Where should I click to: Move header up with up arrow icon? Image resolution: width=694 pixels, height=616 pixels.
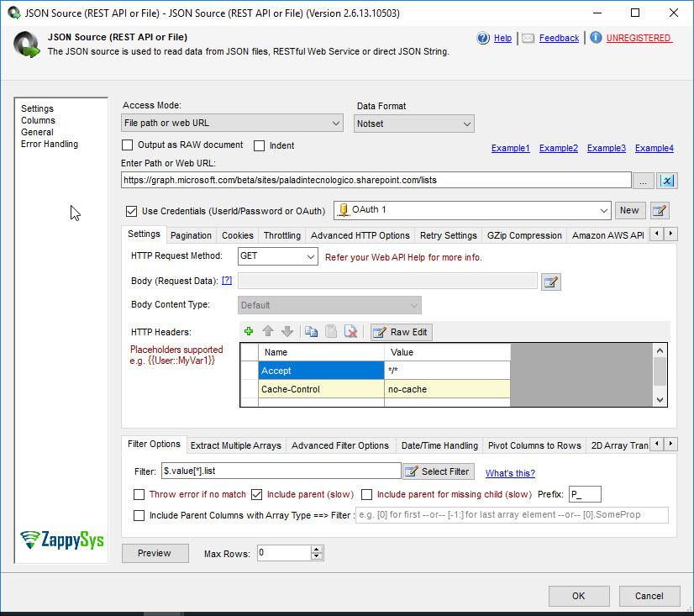click(x=268, y=331)
